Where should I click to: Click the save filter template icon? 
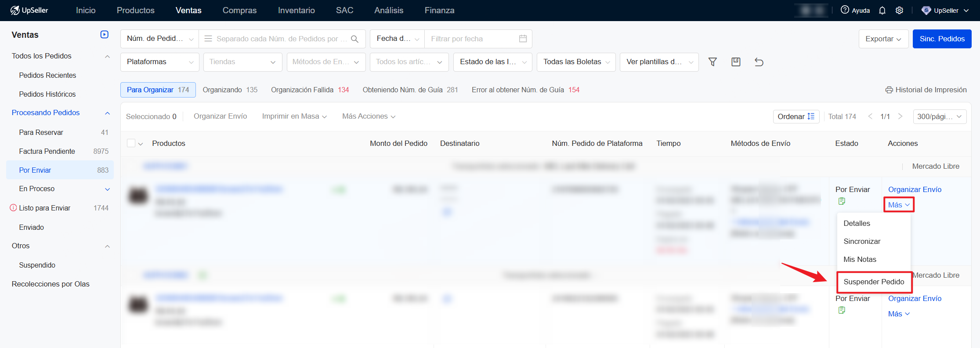[736, 62]
